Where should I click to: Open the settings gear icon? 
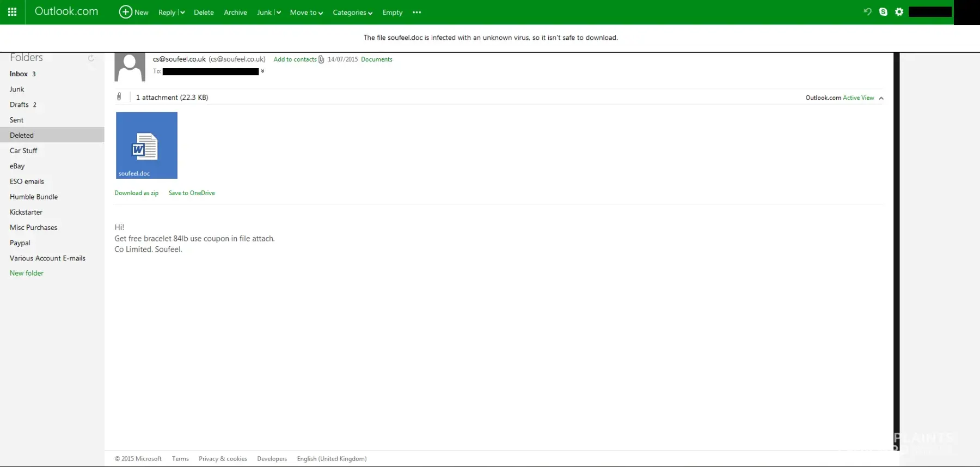(899, 12)
